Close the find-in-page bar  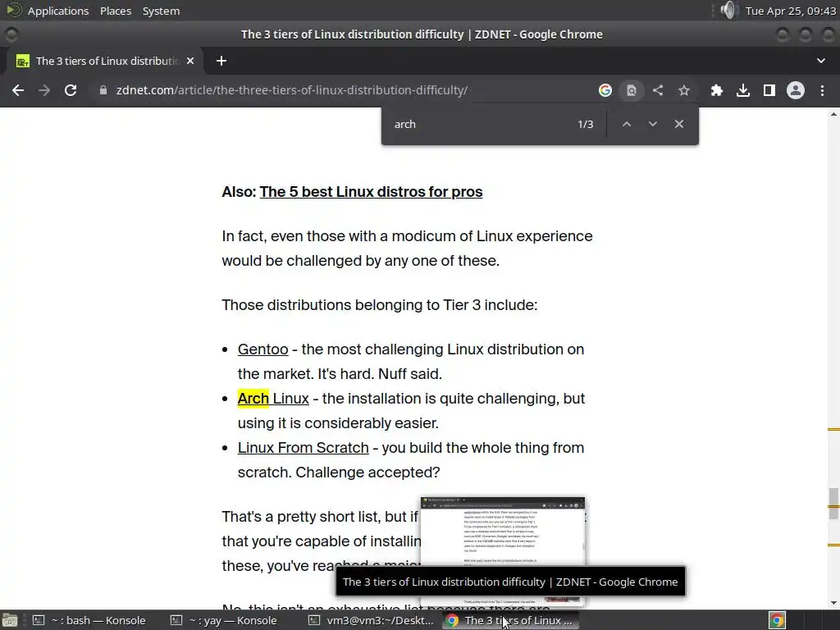[678, 124]
